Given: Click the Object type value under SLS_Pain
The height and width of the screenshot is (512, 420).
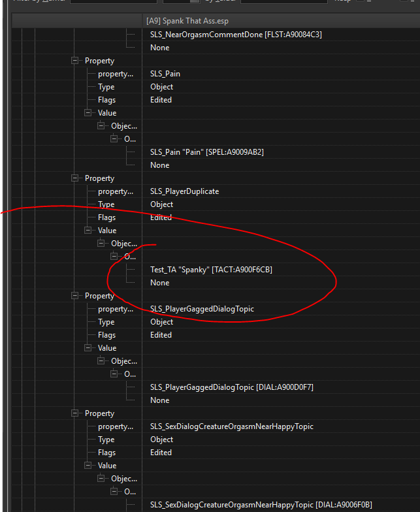Looking at the screenshot, I should pos(162,86).
